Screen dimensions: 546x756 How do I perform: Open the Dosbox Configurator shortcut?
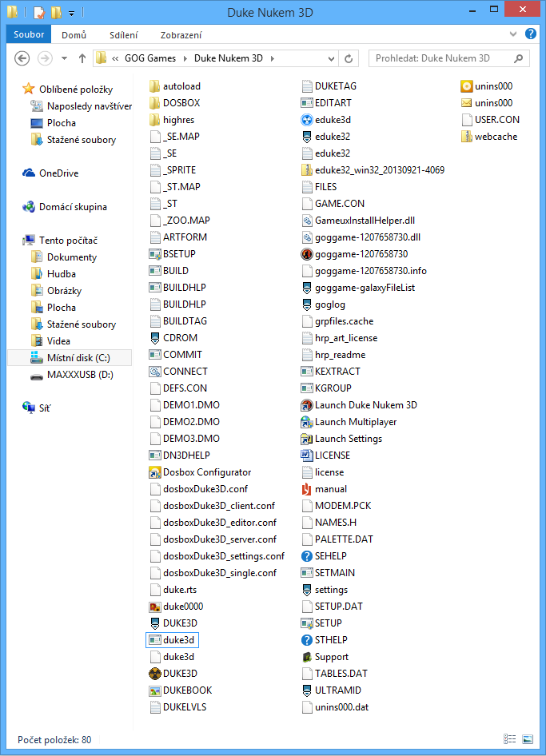tap(200, 472)
